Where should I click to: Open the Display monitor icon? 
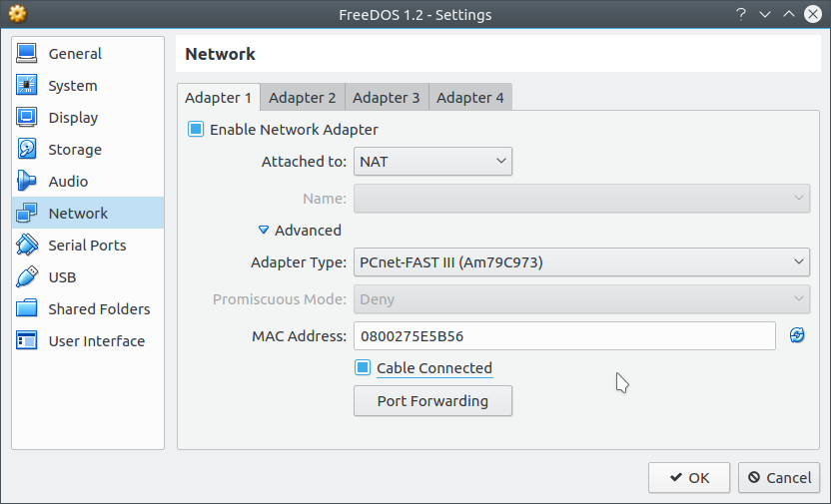[x=27, y=117]
